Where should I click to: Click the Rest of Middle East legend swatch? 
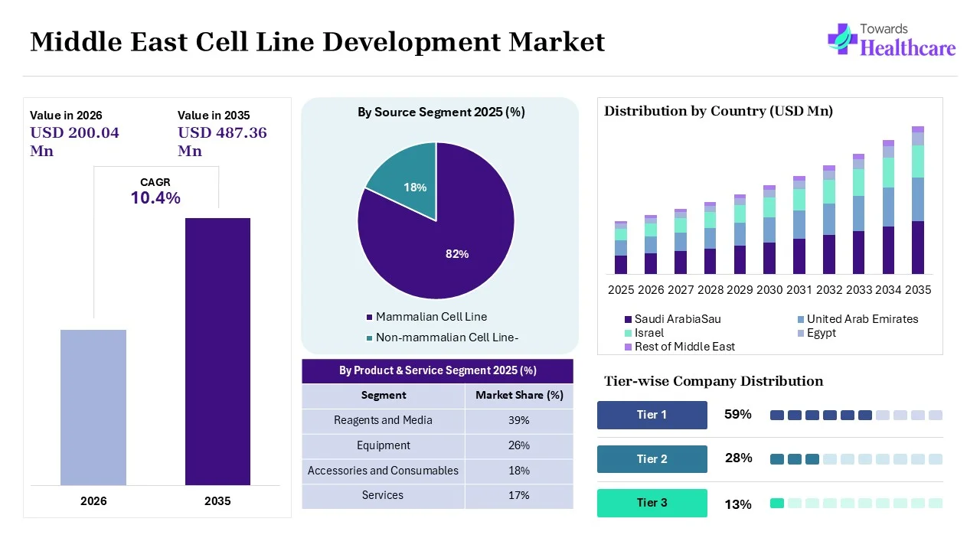coord(628,347)
